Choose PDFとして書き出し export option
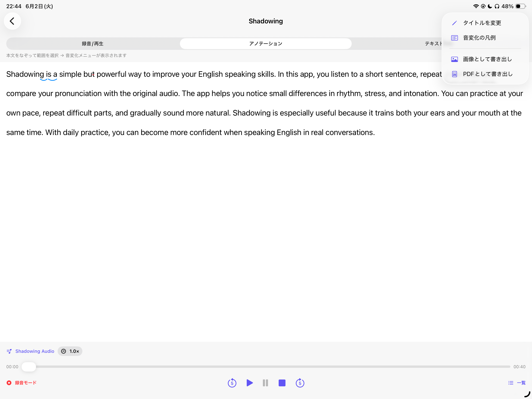Screen dimensions: 532x399 click(485, 74)
